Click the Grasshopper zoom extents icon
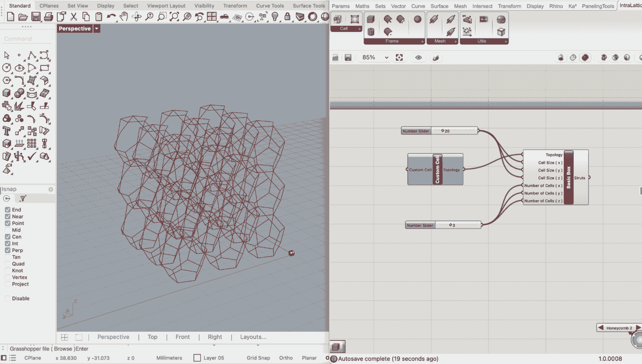 399,58
